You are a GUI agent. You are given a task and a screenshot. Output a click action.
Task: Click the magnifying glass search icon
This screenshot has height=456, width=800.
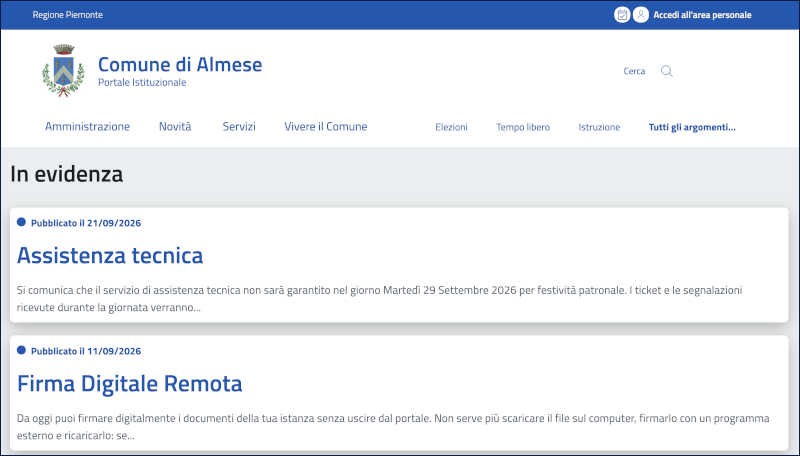click(x=666, y=71)
